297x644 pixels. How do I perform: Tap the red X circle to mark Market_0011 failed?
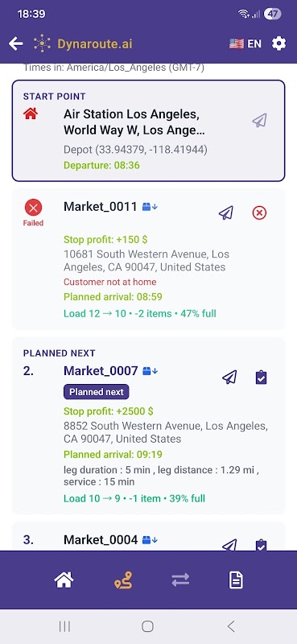259,213
